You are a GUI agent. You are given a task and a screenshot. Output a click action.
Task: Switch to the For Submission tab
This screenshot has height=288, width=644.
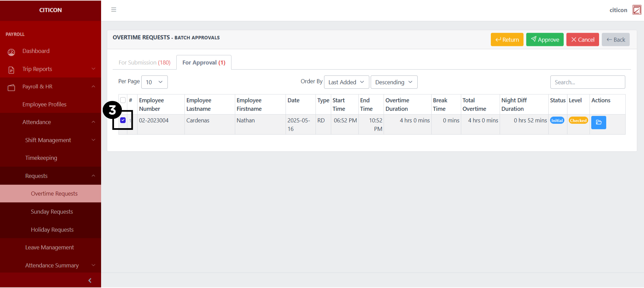coord(144,63)
